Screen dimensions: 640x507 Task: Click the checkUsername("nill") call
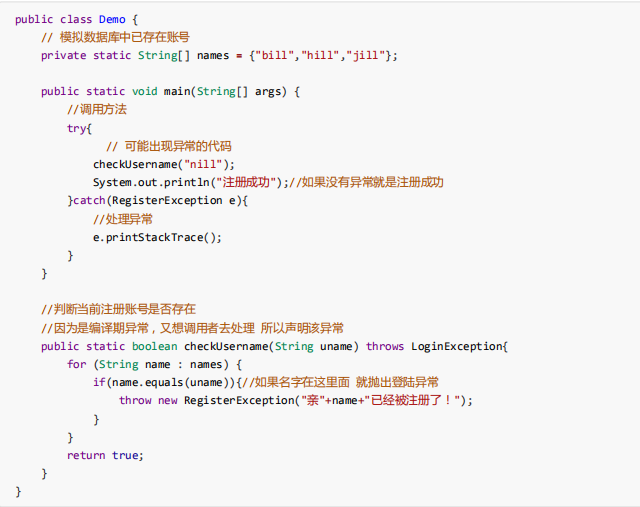164,165
